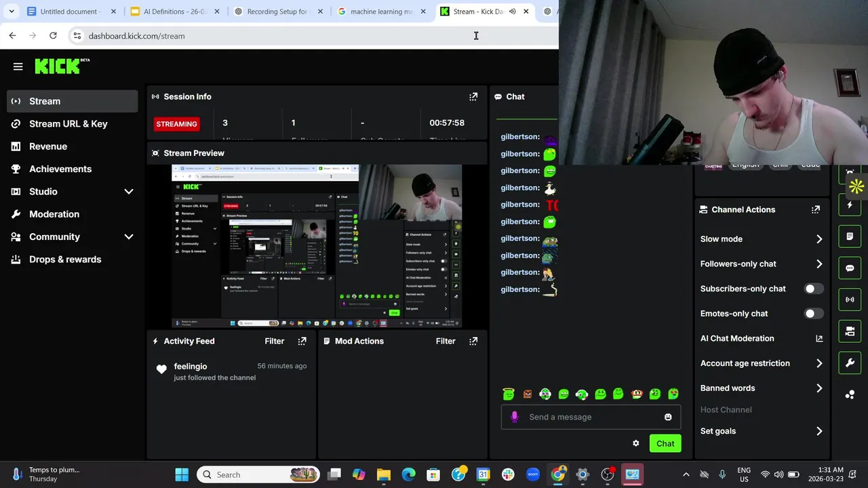Click the Send a message input
868x488 pixels.
pyautogui.click(x=591, y=417)
